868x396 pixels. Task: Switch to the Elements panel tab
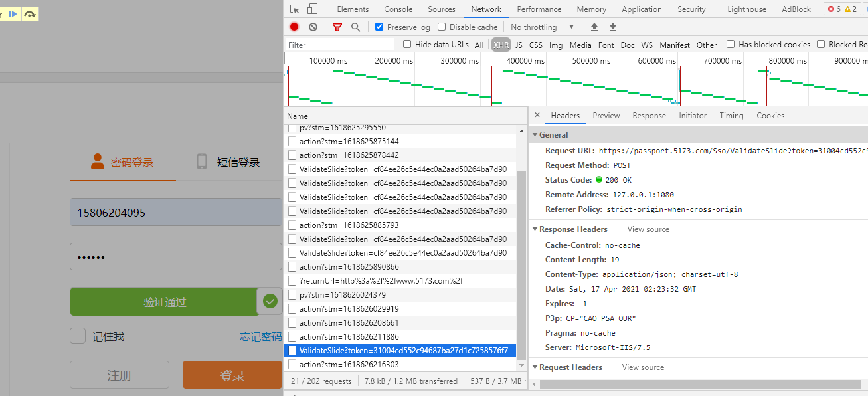[353, 9]
